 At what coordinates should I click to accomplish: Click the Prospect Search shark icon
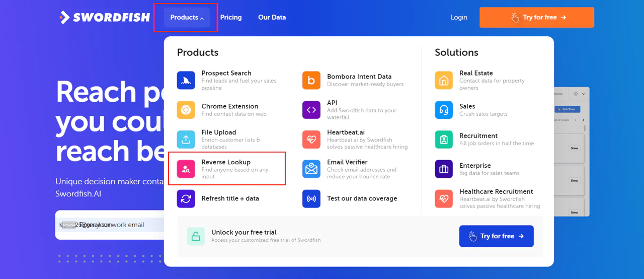coord(186,80)
